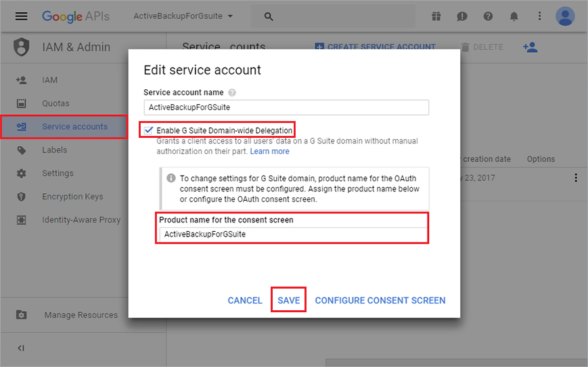
Task: Open Identity-Aware Proxy in the sidebar
Action: pyautogui.click(x=64, y=220)
